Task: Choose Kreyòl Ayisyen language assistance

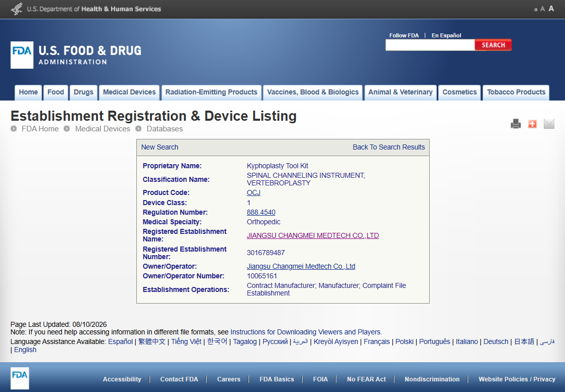Action: click(x=336, y=341)
